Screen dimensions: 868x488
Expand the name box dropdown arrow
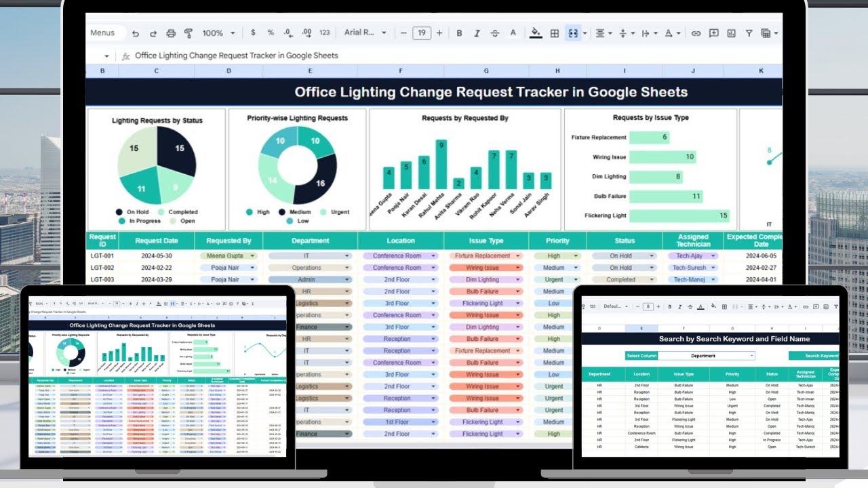tap(106, 56)
